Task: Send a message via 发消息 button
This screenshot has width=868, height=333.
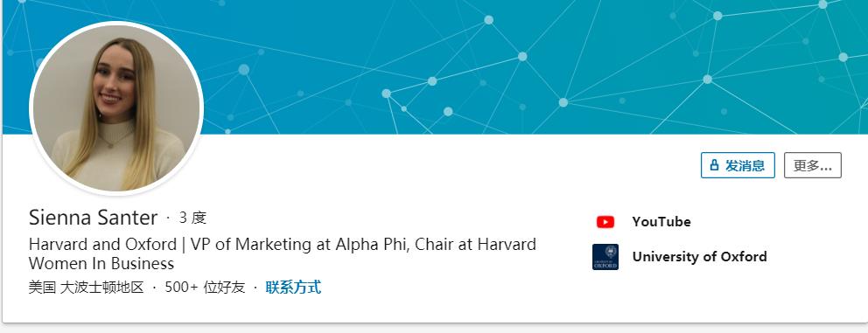Action: (x=738, y=165)
